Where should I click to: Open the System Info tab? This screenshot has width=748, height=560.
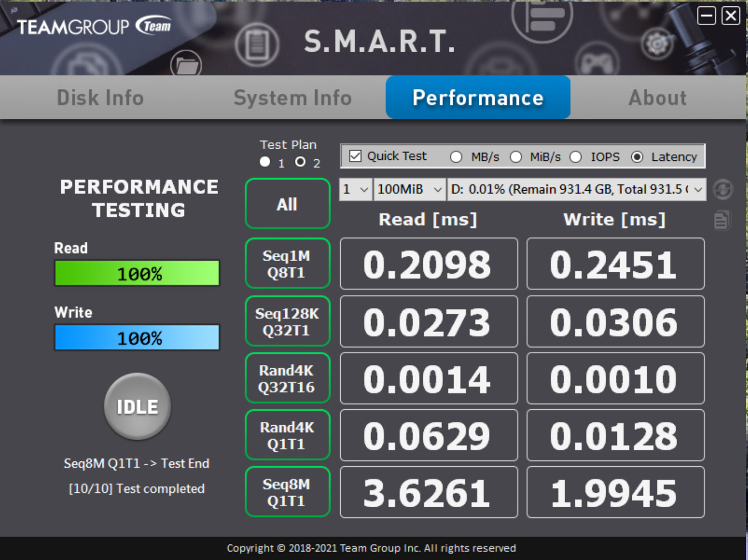(x=292, y=98)
